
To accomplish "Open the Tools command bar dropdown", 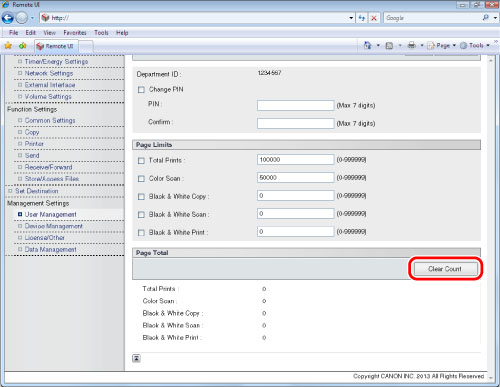I will tap(475, 45).
